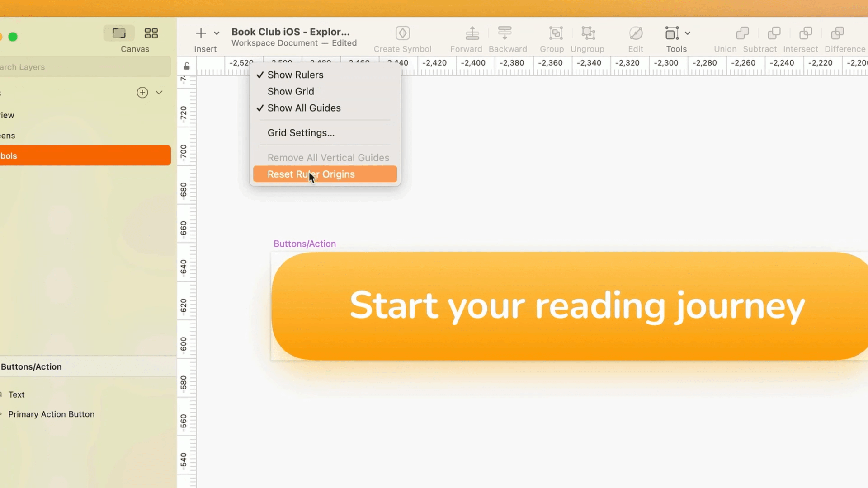868x488 pixels.
Task: Open the Insert dropdown arrow
Action: (217, 33)
